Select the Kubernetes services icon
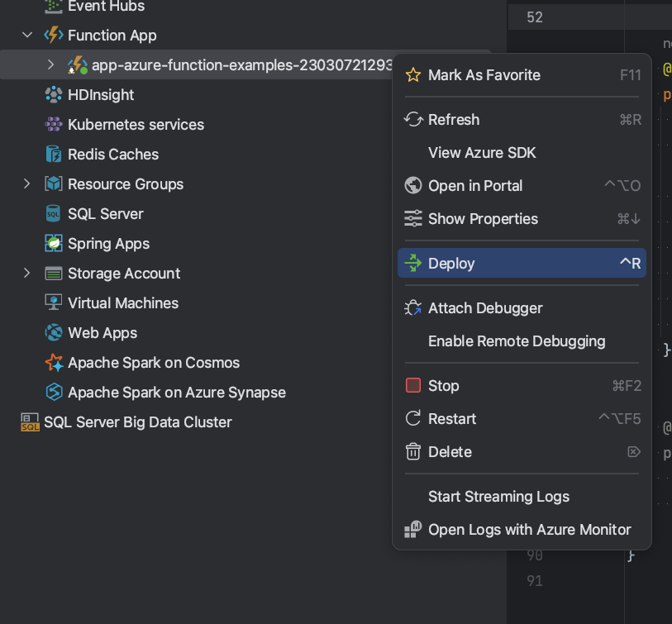 (53, 124)
